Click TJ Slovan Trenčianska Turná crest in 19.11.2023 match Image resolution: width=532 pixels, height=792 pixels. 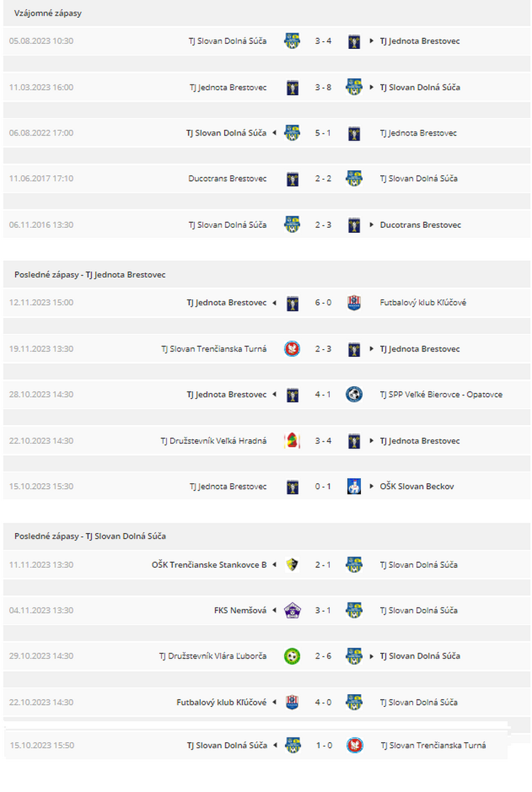point(292,349)
